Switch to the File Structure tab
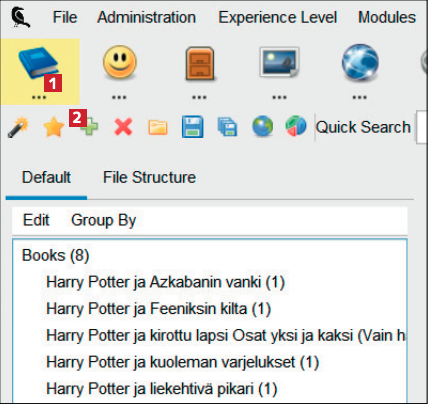Screen dimensions: 428x404 click(149, 177)
